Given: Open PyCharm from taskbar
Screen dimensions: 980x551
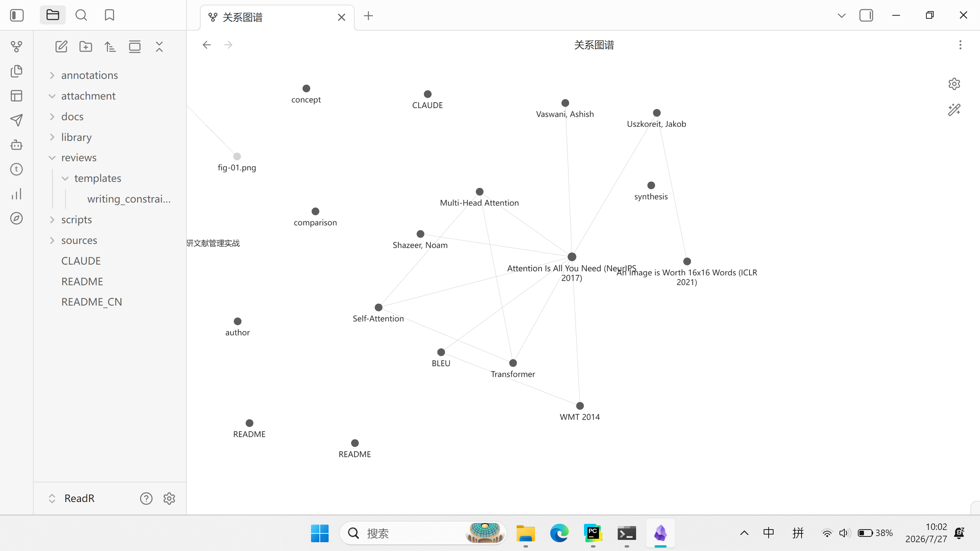Looking at the screenshot, I should tap(593, 533).
